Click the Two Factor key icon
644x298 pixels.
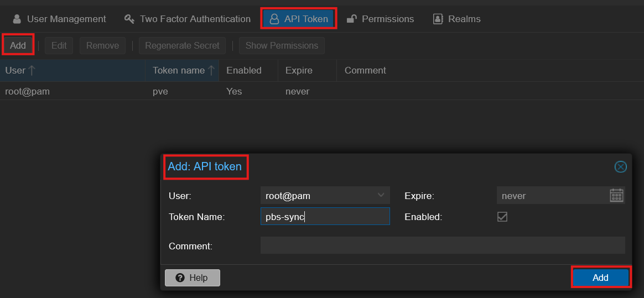coord(129,19)
